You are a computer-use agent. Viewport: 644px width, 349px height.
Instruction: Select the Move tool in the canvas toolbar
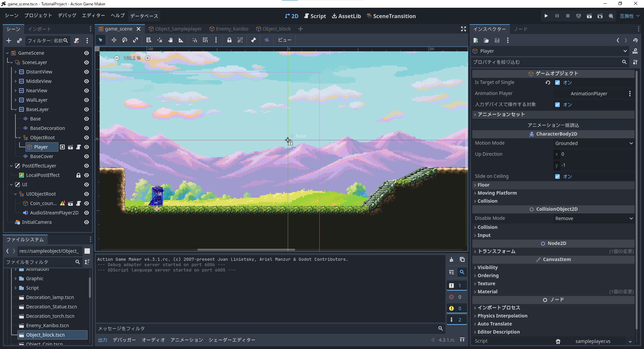(x=114, y=40)
